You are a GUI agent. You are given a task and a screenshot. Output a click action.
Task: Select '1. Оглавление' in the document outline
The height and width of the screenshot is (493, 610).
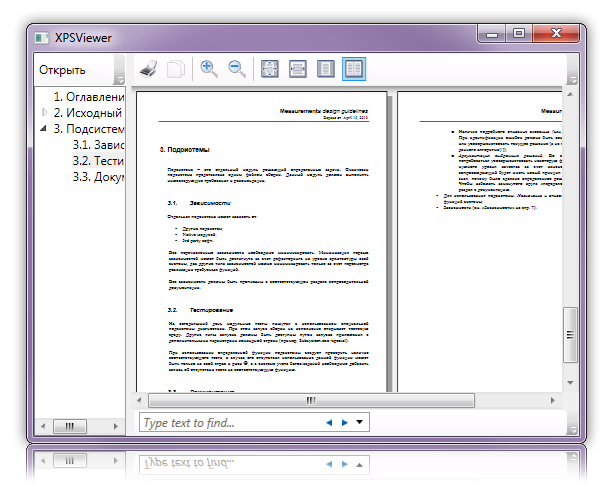coord(88,97)
